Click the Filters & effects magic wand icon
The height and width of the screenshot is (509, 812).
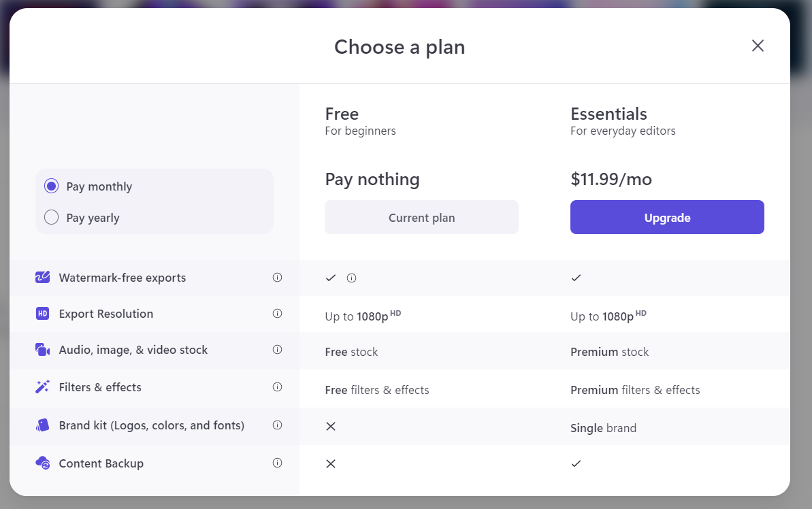[x=42, y=387]
